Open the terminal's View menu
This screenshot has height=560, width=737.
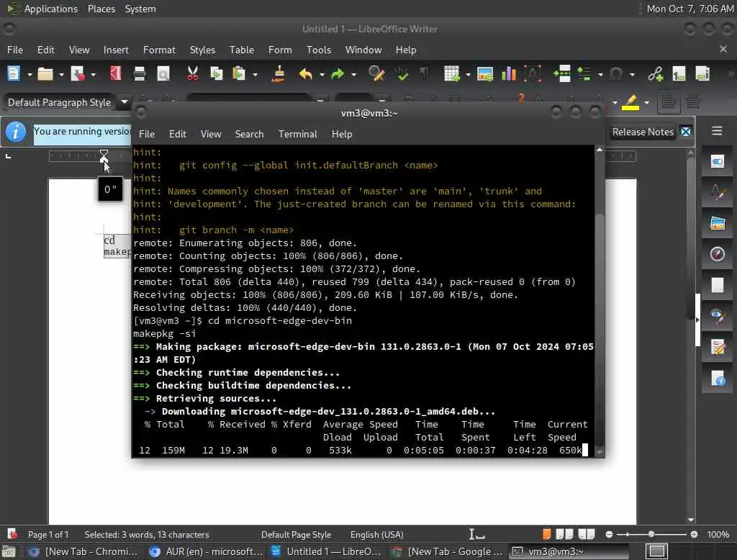click(211, 134)
